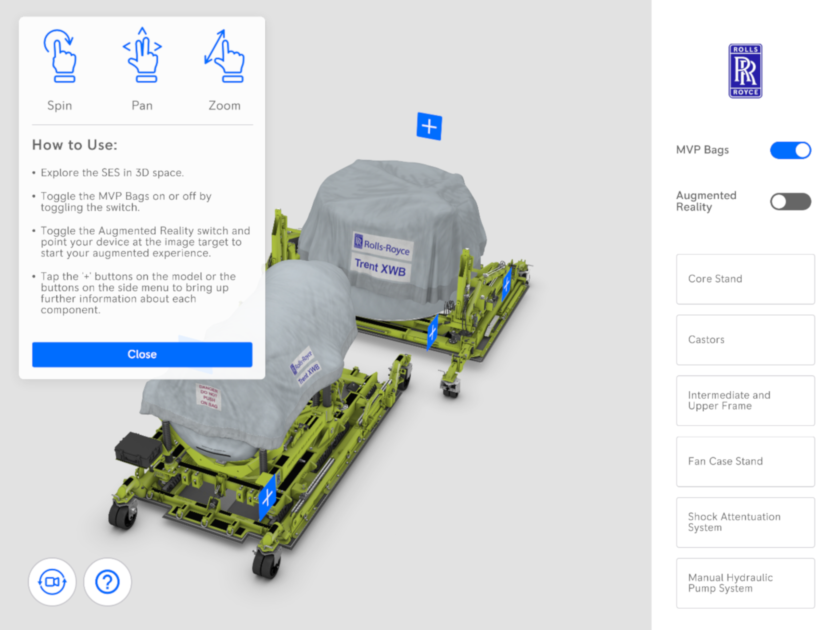The image size is (840, 630).
Task: Open Core Stand information
Action: tap(745, 279)
